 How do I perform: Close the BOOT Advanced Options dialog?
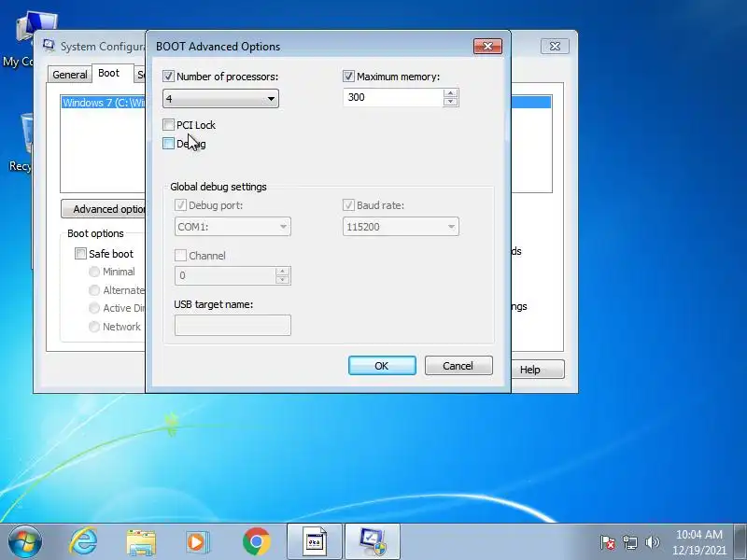487,46
